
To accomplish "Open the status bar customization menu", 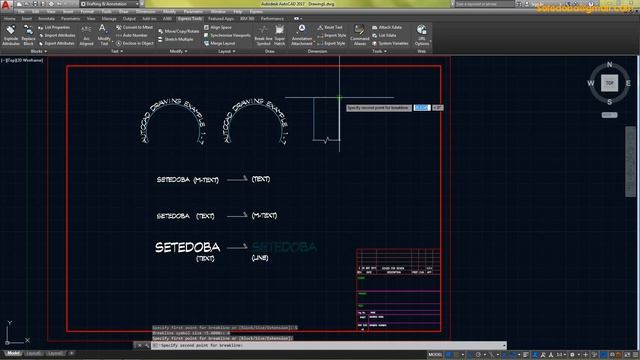I will (x=635, y=355).
